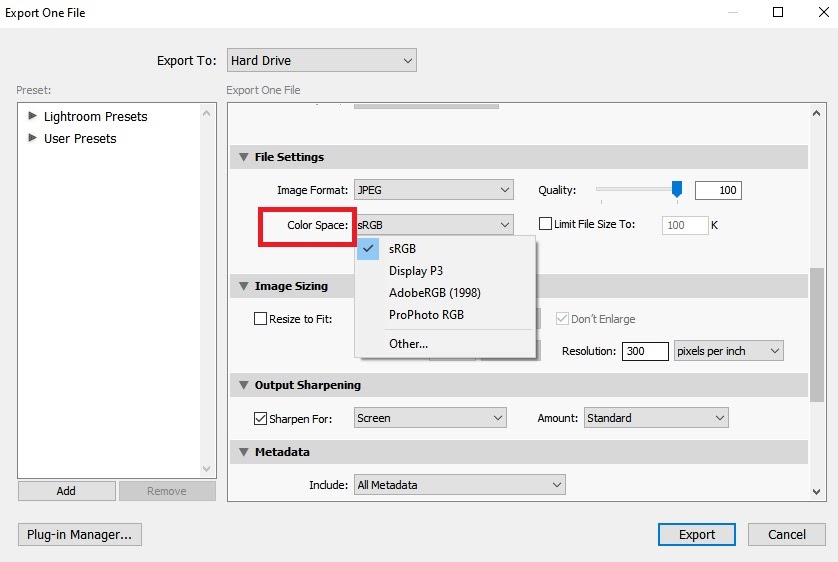Image resolution: width=838 pixels, height=562 pixels.
Task: Collapse the File Settings section
Action: (x=244, y=157)
